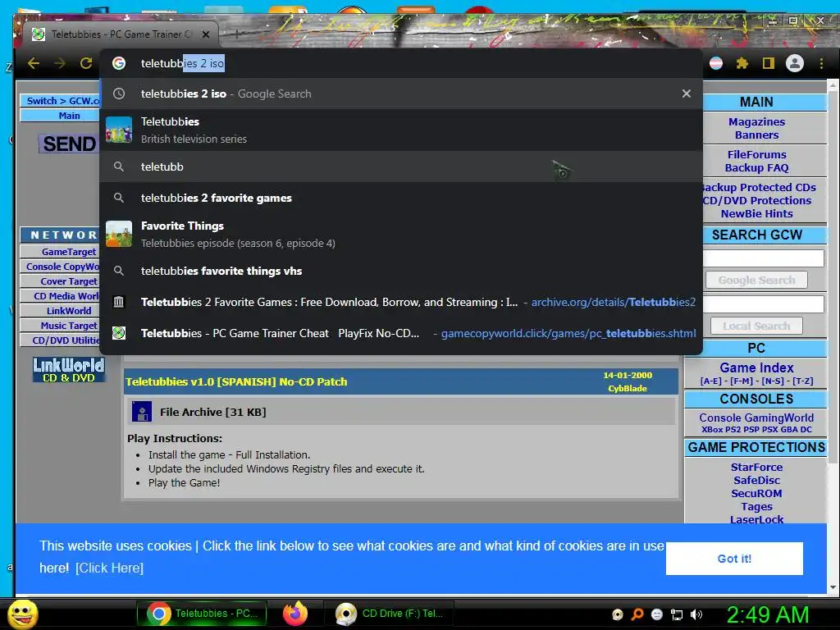Go back with the browser back arrow

pyautogui.click(x=34, y=63)
